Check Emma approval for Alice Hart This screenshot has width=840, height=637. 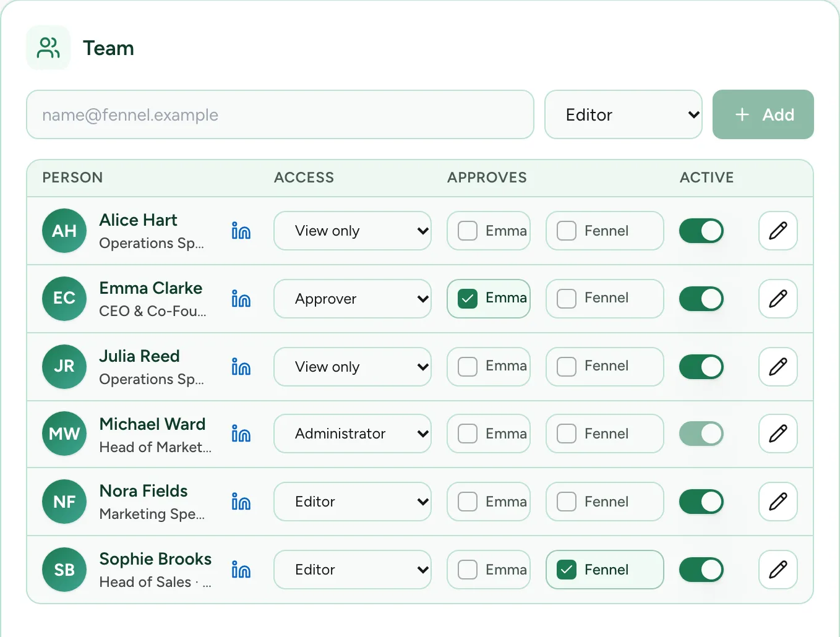tap(468, 231)
